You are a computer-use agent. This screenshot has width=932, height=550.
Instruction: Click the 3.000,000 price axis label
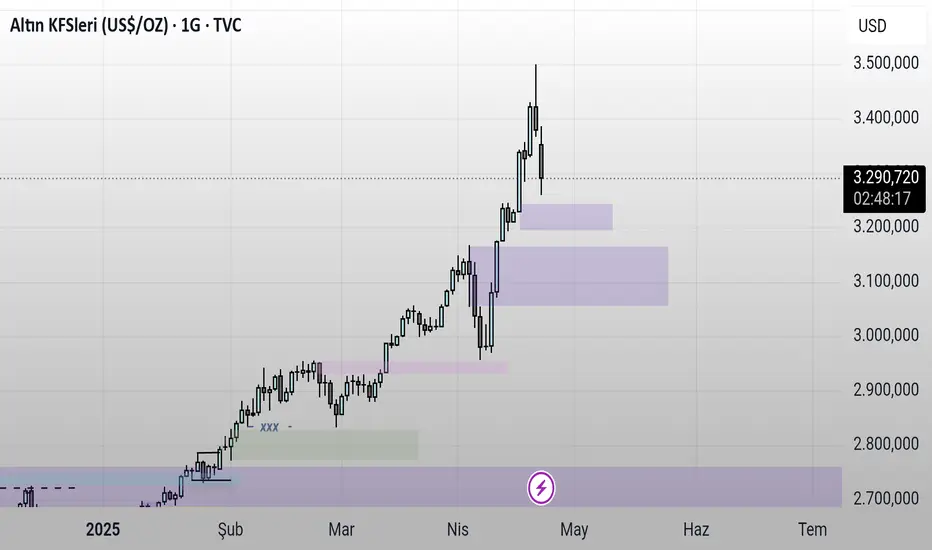pyautogui.click(x=885, y=335)
